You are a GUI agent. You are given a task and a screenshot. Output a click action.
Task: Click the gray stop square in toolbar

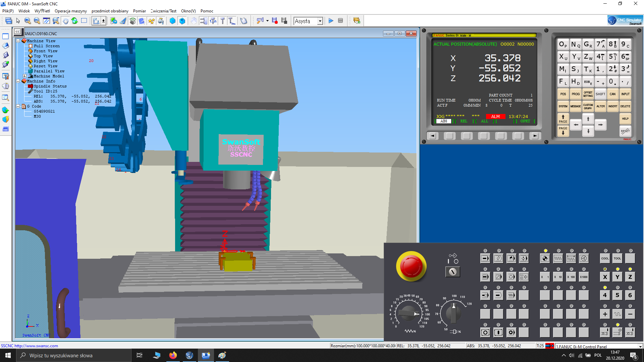(340, 21)
